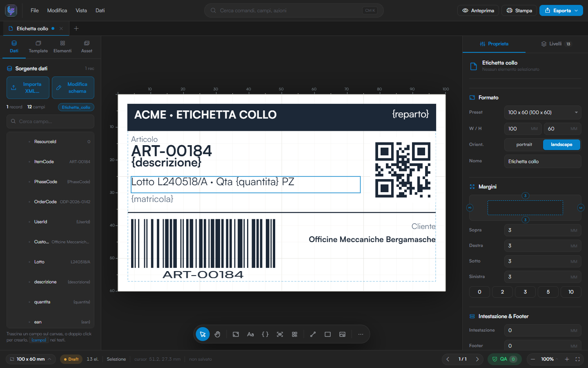This screenshot has height=368, width=588.
Task: Select the pointer selection tool
Action: coord(203,334)
